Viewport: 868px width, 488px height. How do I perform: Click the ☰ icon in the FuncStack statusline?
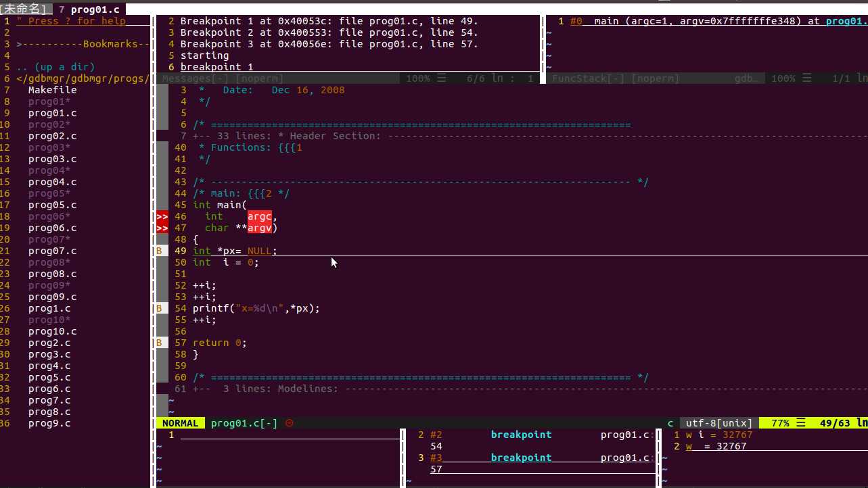coord(806,78)
